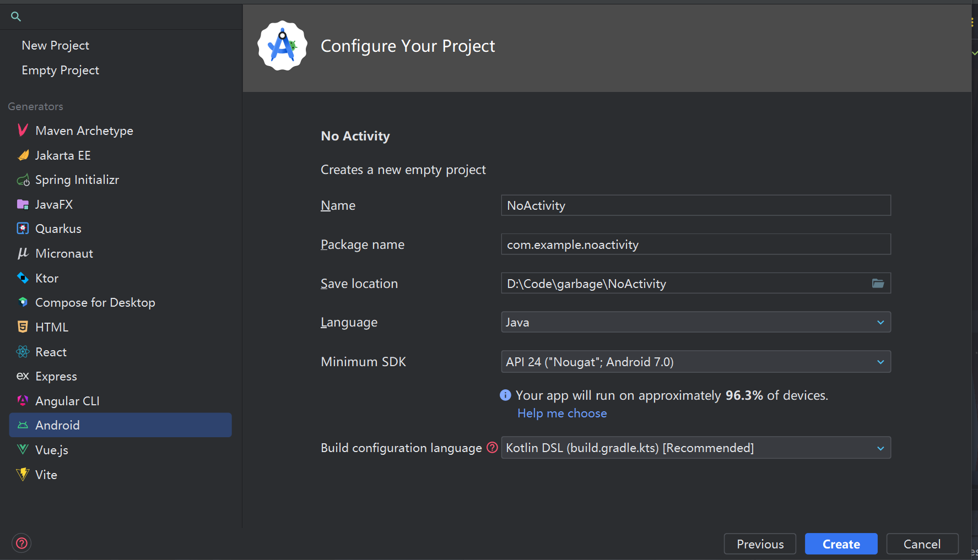Click the Android robot icon
This screenshot has width=978, height=560.
point(23,425)
